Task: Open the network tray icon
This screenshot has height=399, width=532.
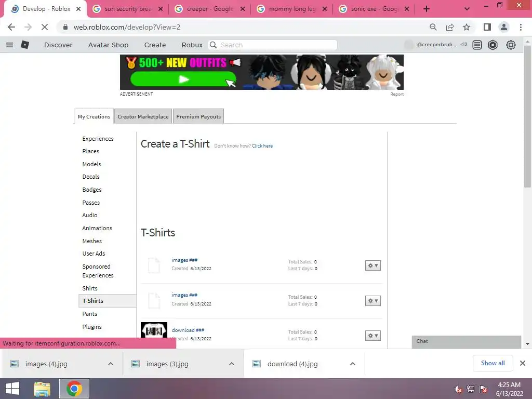Action: (x=471, y=389)
